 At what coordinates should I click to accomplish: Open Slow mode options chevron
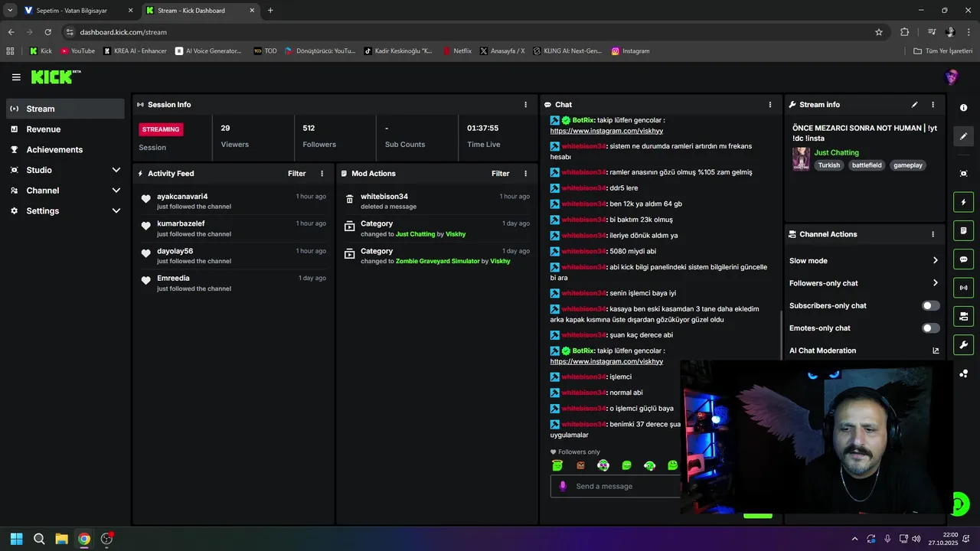pos(935,261)
